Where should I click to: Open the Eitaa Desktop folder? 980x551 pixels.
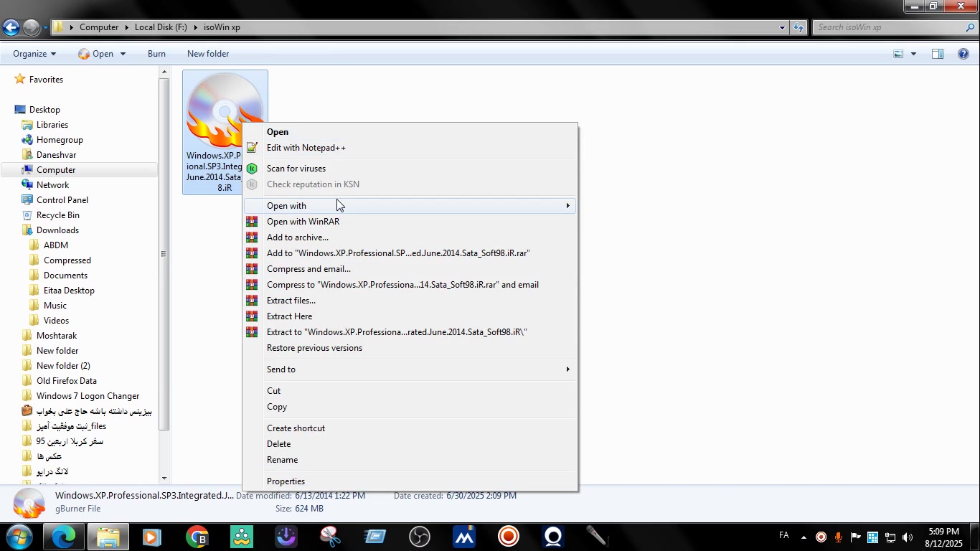click(x=69, y=291)
